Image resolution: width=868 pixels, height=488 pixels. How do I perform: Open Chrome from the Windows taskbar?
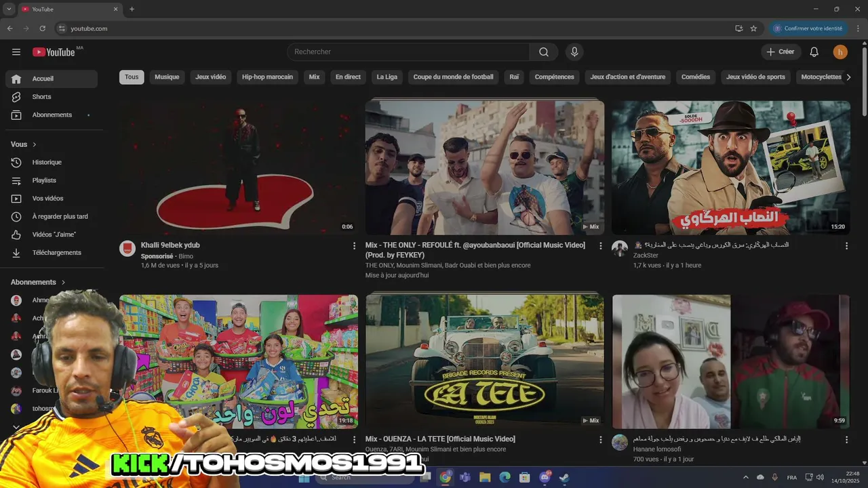tap(445, 477)
